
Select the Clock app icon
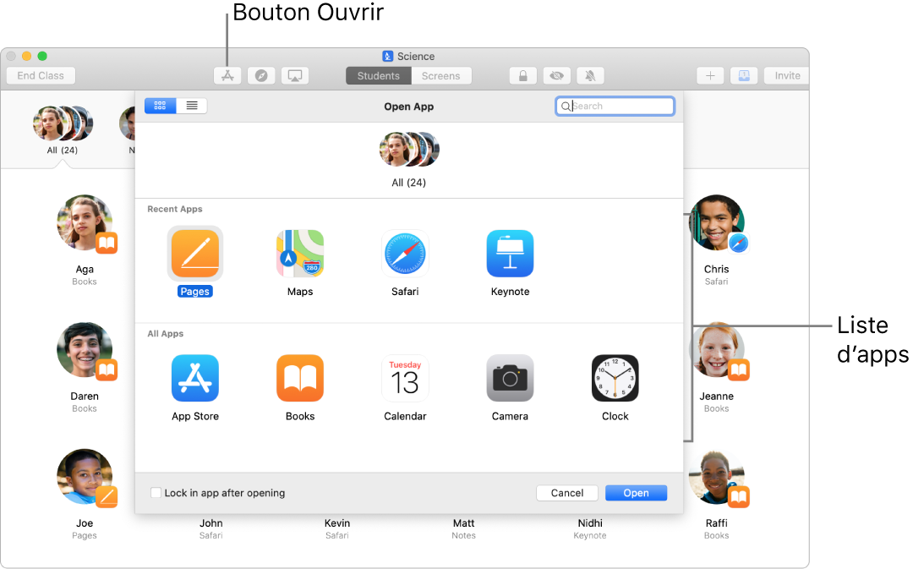click(x=615, y=378)
